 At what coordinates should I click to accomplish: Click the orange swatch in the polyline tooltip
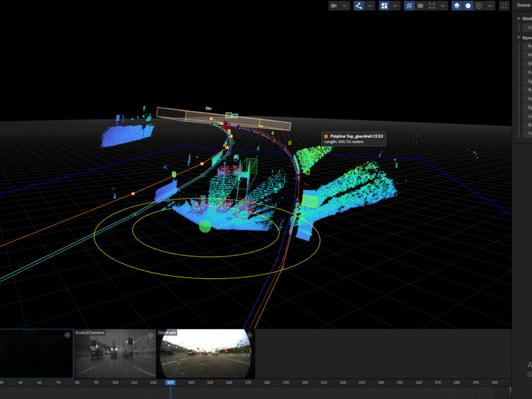click(x=326, y=136)
